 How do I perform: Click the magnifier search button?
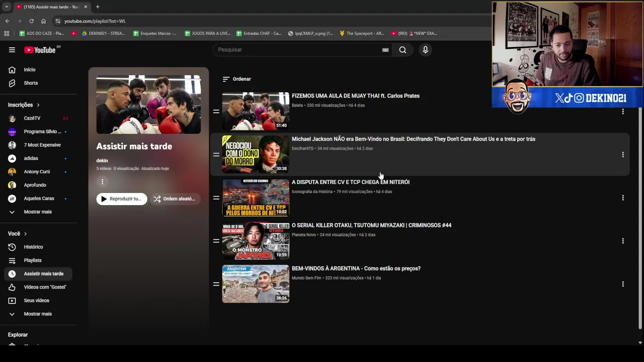click(403, 50)
